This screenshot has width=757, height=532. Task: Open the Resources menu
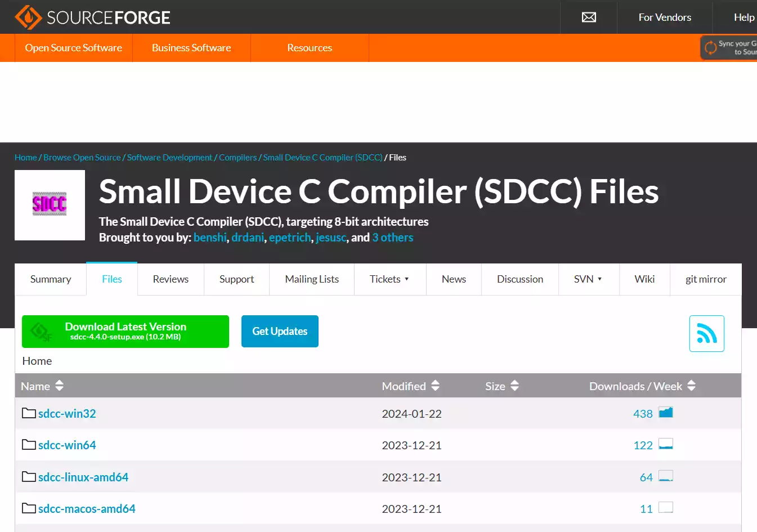pos(310,48)
